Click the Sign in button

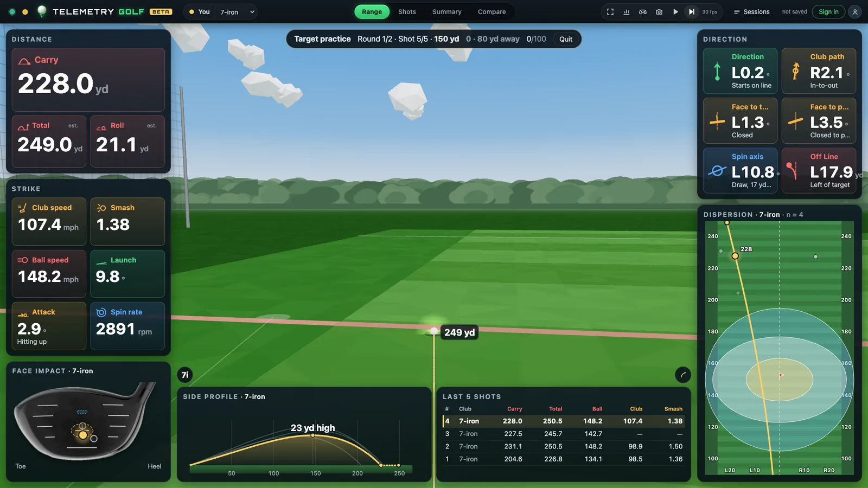[828, 12]
